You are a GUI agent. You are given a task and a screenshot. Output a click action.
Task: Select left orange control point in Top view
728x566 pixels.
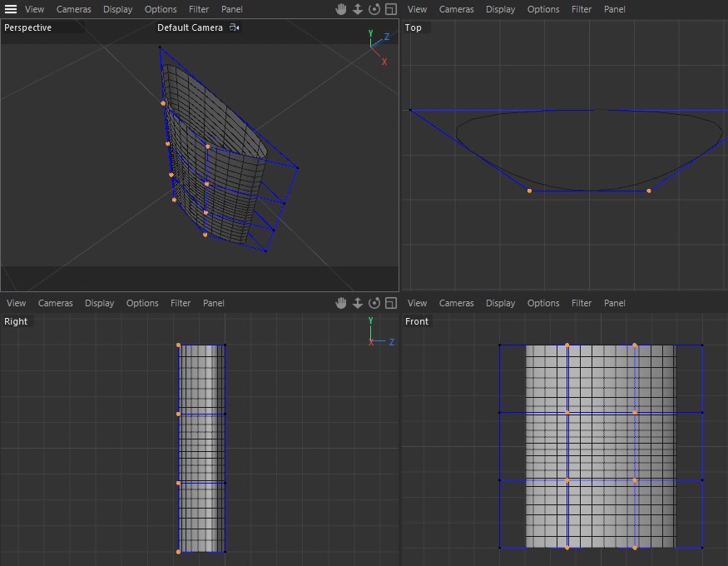(x=529, y=191)
